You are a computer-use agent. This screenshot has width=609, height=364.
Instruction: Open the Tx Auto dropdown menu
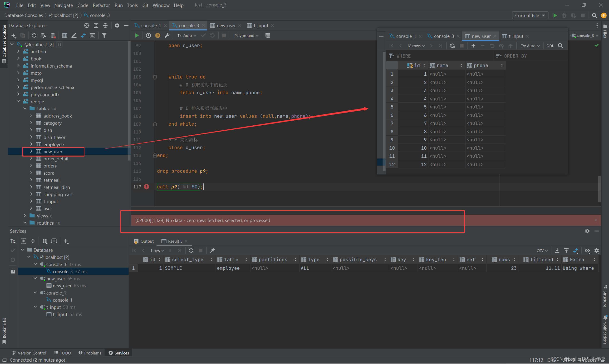tap(186, 35)
